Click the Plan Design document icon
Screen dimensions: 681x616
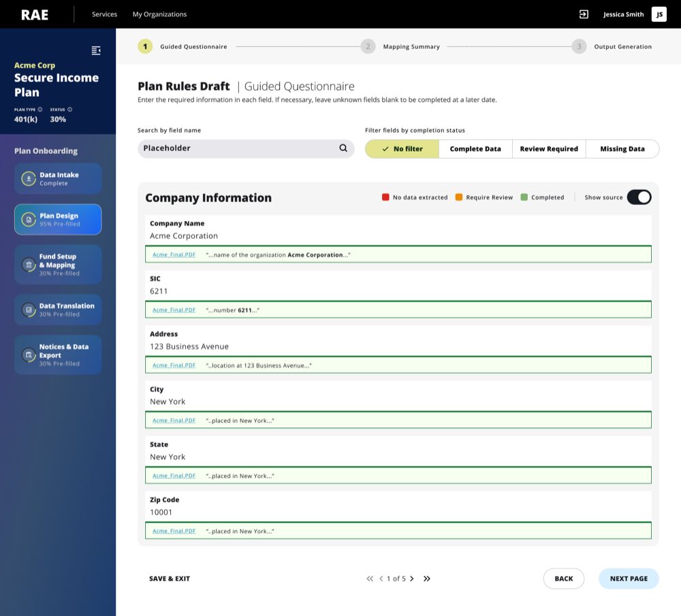29,220
